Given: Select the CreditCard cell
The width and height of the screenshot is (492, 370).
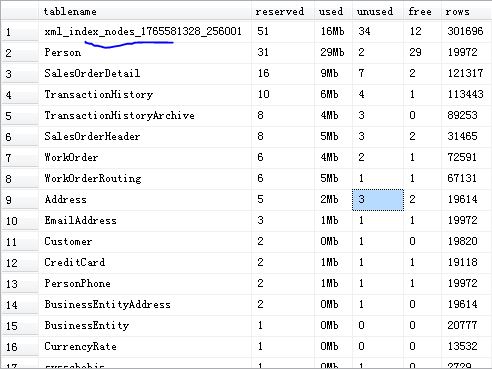Looking at the screenshot, I should 145,263.
